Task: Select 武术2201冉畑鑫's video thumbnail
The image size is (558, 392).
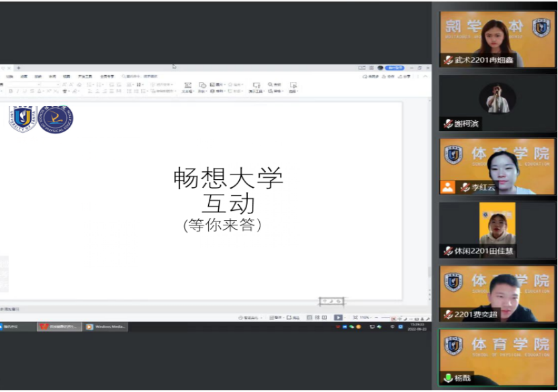Action: pyautogui.click(x=498, y=38)
